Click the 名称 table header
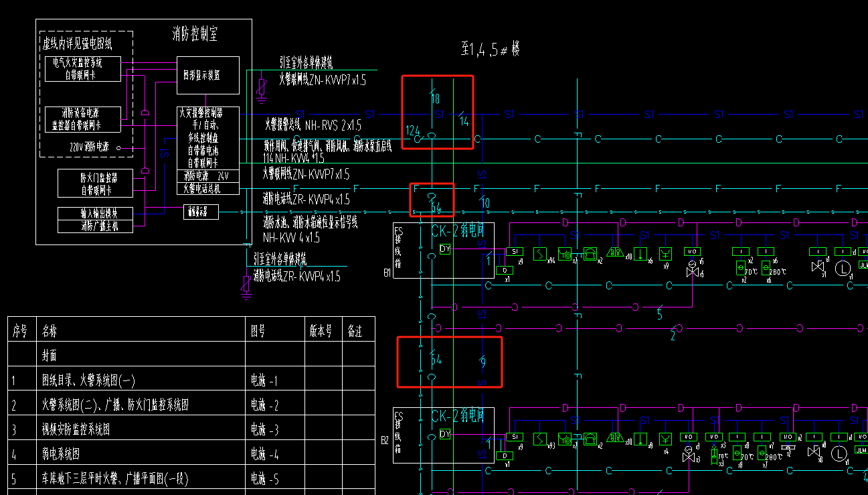Screen dimensions: 868x495 pyautogui.click(x=50, y=331)
